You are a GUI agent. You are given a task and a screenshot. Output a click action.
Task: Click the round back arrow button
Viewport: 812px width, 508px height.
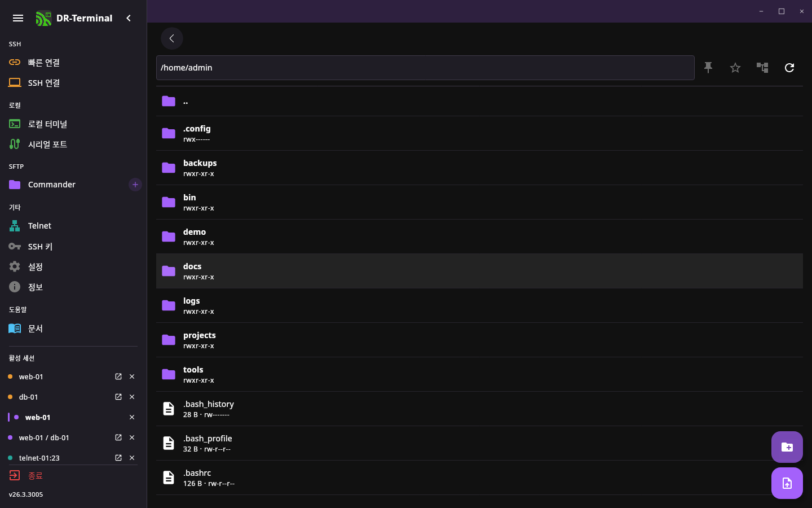pos(172,38)
